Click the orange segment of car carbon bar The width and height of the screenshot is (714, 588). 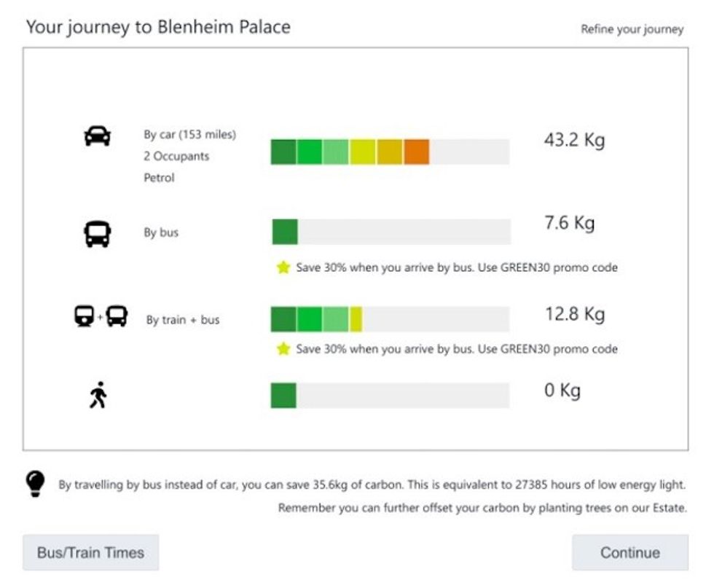click(x=417, y=152)
